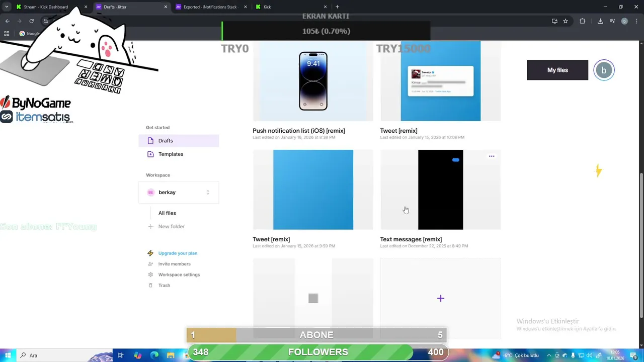
Task: Click the Trash bin icon
Action: (x=150, y=285)
